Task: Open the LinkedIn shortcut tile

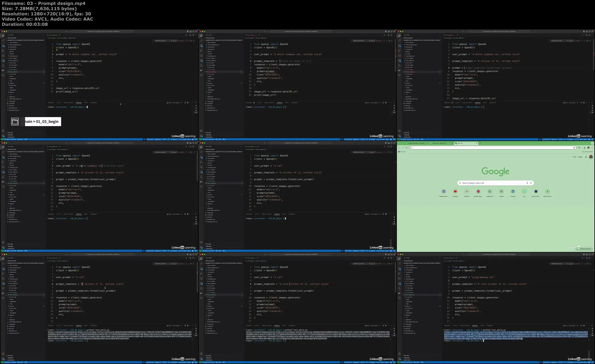Action: (x=513, y=192)
